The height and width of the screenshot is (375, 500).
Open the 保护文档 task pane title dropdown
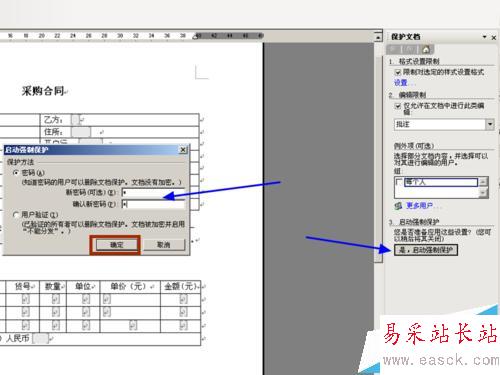[485, 37]
